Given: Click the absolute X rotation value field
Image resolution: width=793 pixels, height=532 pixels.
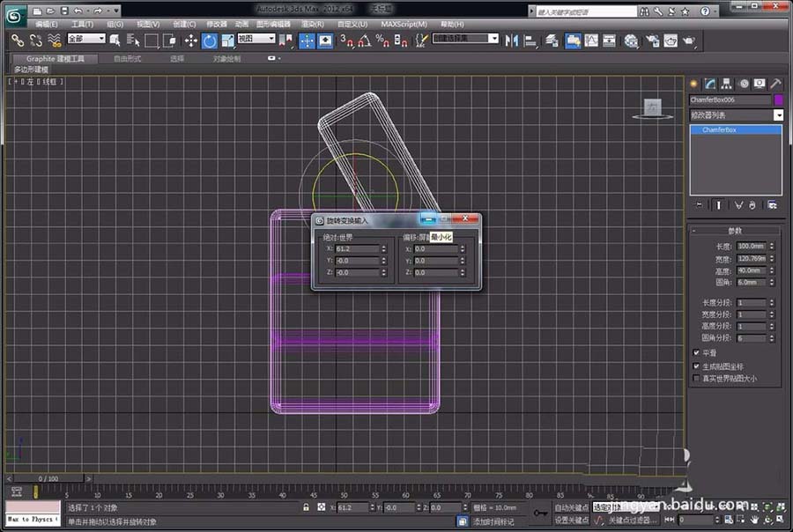Looking at the screenshot, I should (x=357, y=249).
